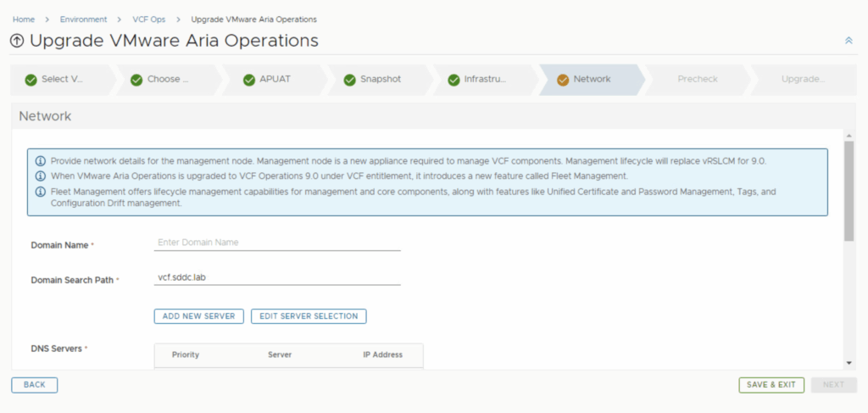Click the orange checkmark on Network step
Screen dimensions: 868x413
tap(563, 80)
